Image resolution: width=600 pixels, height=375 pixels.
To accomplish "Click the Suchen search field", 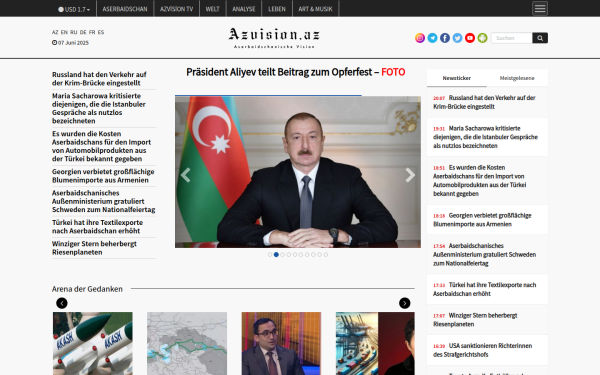I will click(512, 38).
